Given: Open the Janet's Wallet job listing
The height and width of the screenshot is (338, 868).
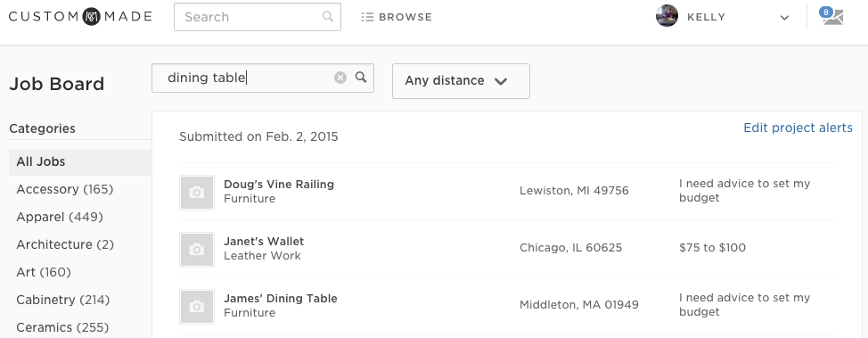Looking at the screenshot, I should (x=264, y=241).
